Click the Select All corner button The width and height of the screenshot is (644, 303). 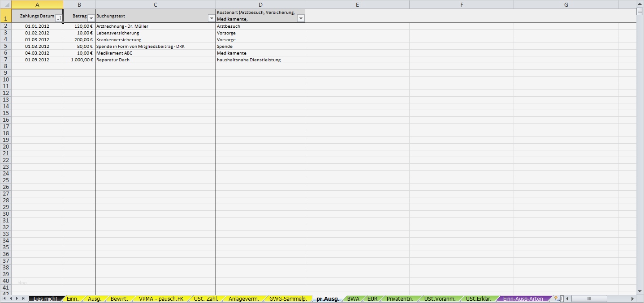(6, 4)
